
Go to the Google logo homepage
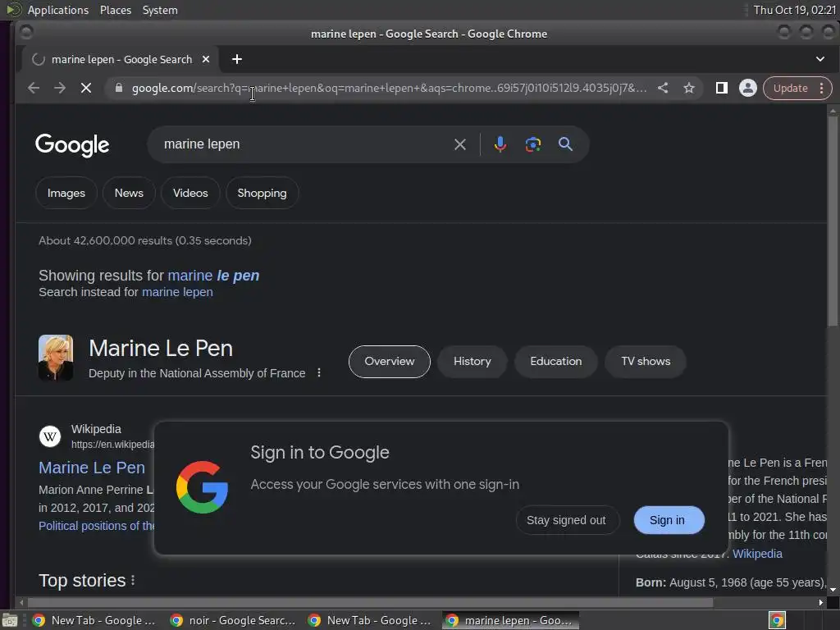click(x=72, y=144)
